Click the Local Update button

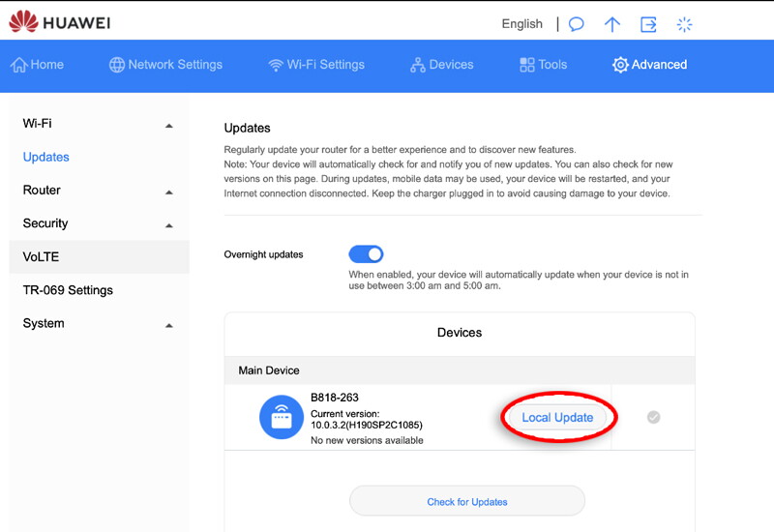[557, 418]
